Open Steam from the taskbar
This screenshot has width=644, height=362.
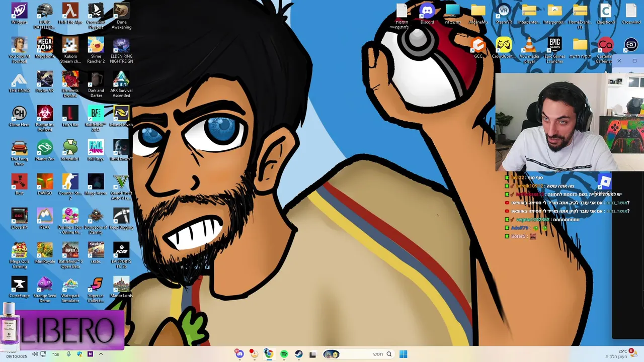click(298, 354)
